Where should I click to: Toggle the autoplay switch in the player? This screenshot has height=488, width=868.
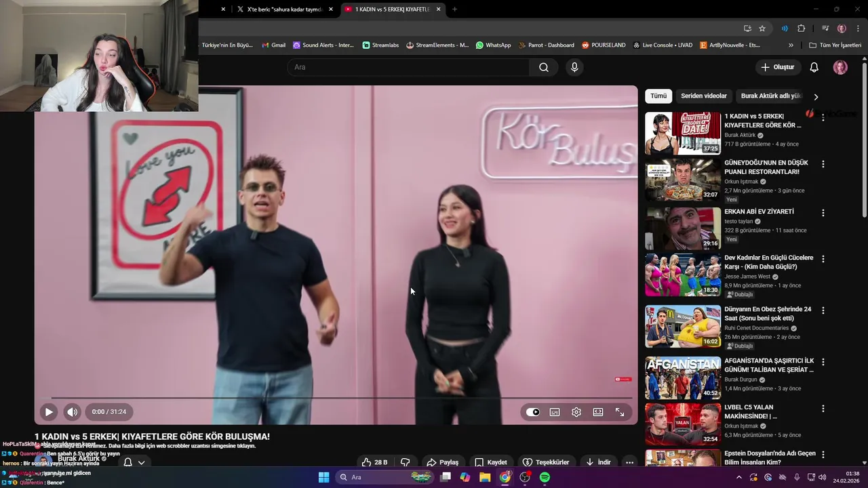click(x=533, y=412)
